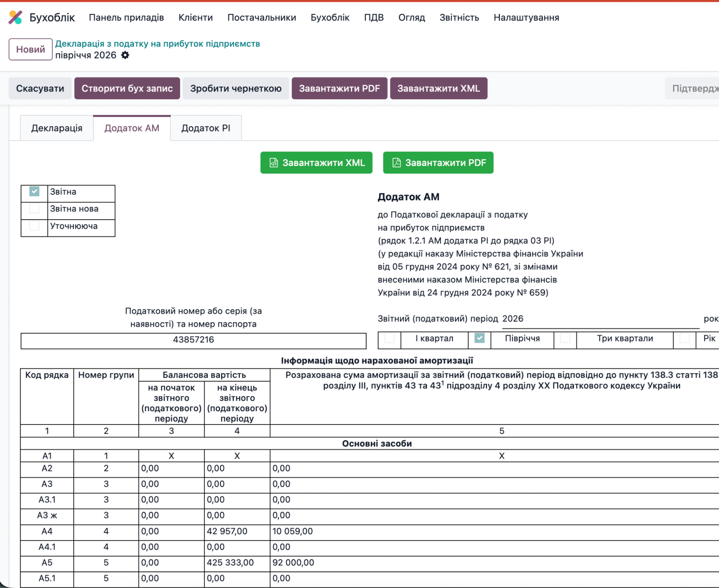
Task: Check the І квартал period checkbox
Action: click(x=389, y=338)
